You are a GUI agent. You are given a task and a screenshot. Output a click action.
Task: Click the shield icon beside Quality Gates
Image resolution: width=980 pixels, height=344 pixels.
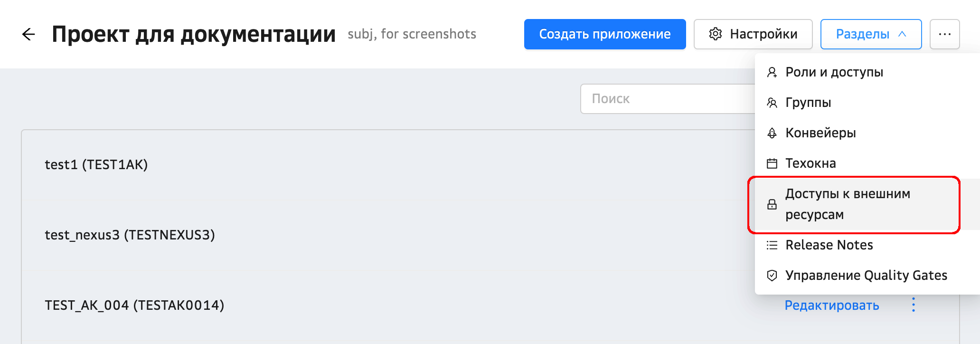pos(772,276)
